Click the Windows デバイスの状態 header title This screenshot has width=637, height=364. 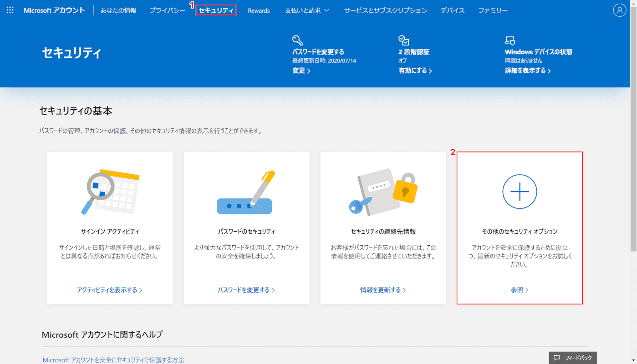(x=539, y=52)
